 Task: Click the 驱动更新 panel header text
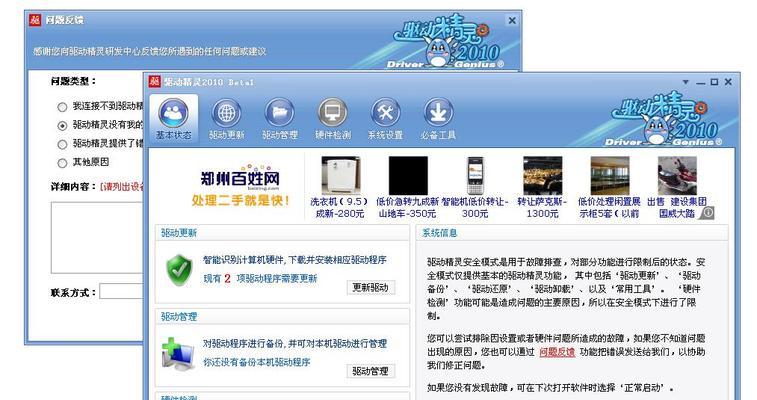point(179,233)
